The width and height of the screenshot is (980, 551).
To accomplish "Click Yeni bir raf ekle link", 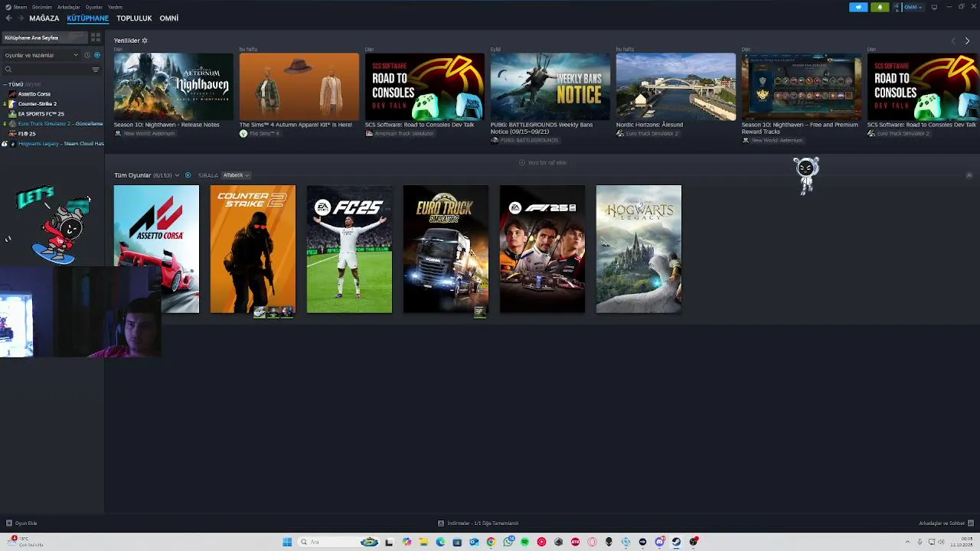I will pyautogui.click(x=543, y=162).
